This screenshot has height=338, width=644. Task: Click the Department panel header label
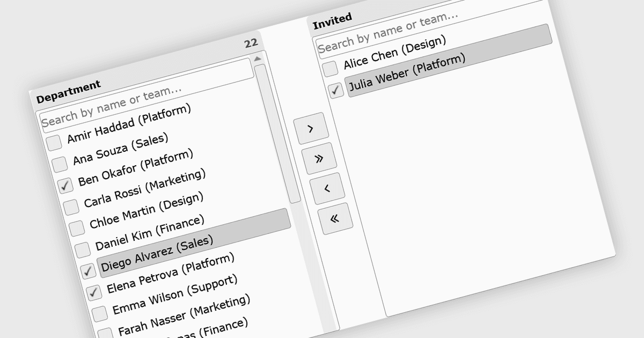coord(68,92)
